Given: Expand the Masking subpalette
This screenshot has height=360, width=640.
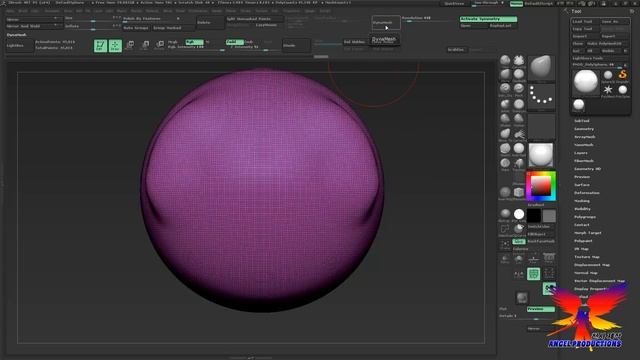Looking at the screenshot, I should coord(582,201).
